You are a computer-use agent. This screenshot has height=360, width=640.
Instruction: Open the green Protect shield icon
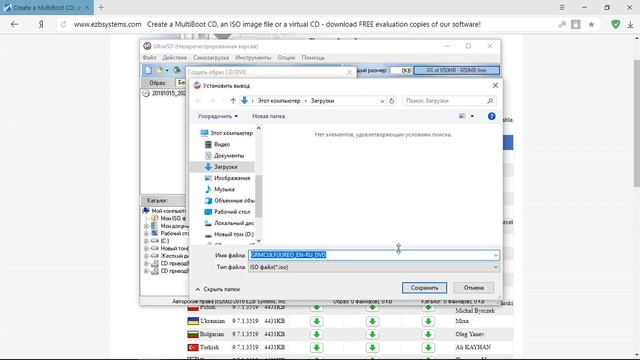point(616,24)
